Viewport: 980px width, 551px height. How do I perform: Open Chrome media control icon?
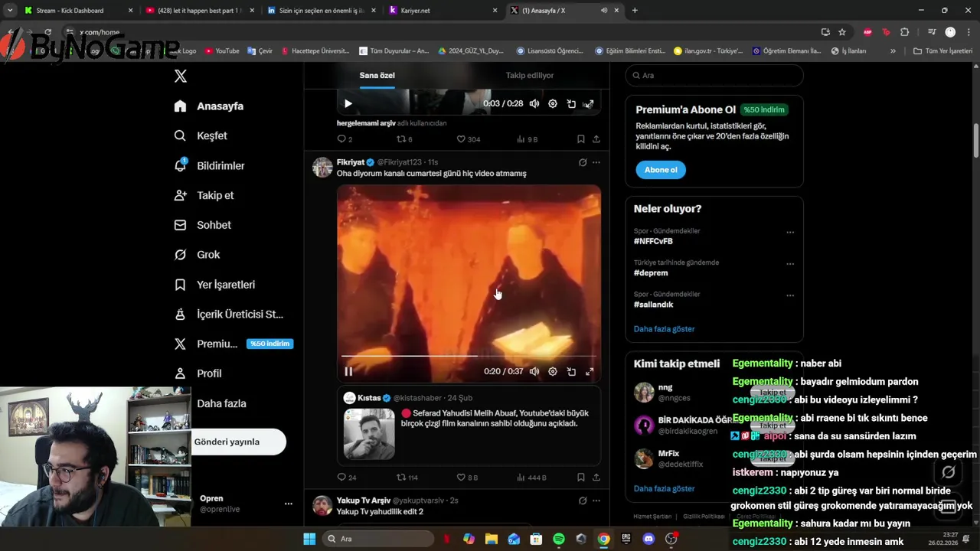click(932, 32)
